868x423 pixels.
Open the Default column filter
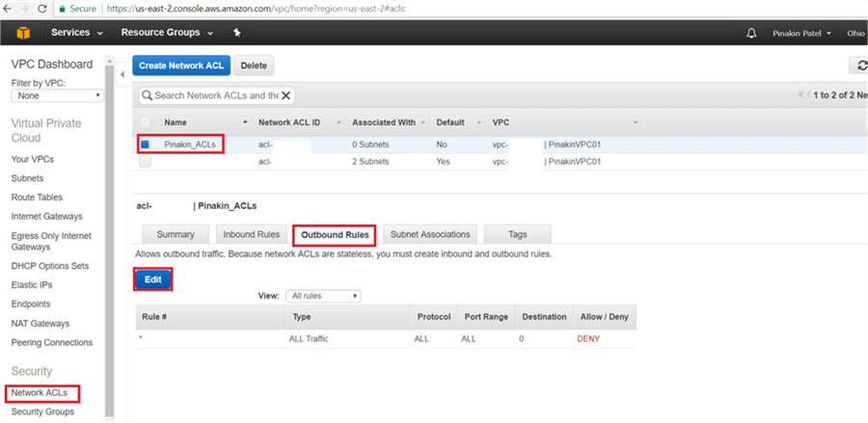pyautogui.click(x=477, y=122)
